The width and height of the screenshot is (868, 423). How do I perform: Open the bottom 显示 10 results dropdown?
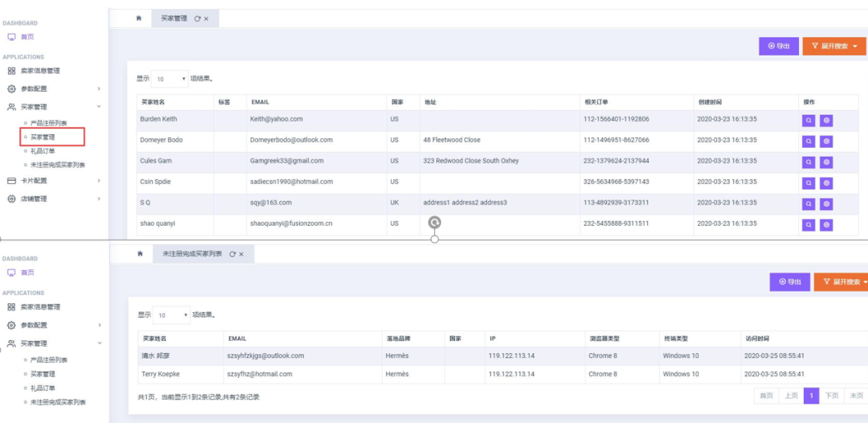(x=172, y=315)
